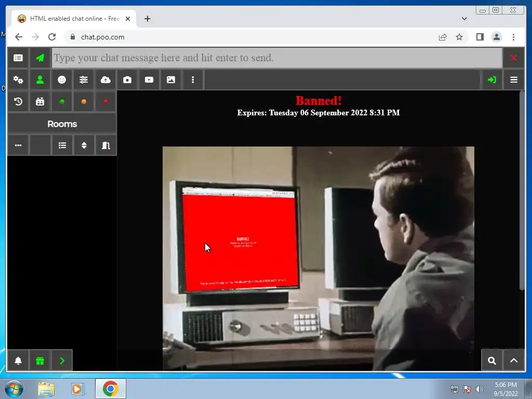
Task: Close the HTML enabled chat tab
Action: click(x=128, y=19)
